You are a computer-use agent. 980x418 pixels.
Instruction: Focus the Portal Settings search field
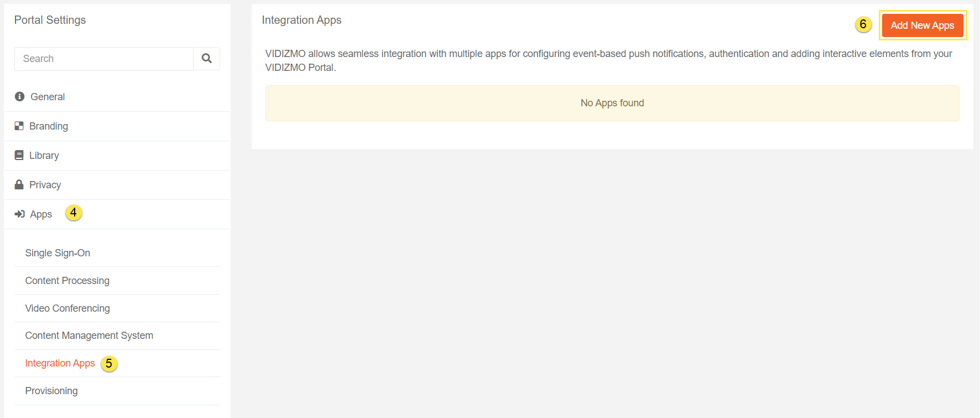(x=104, y=59)
